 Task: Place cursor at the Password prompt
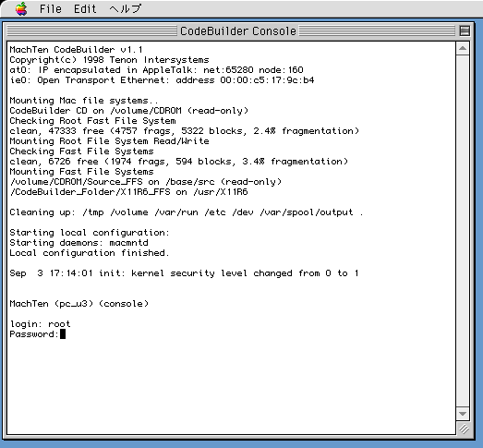tap(63, 334)
